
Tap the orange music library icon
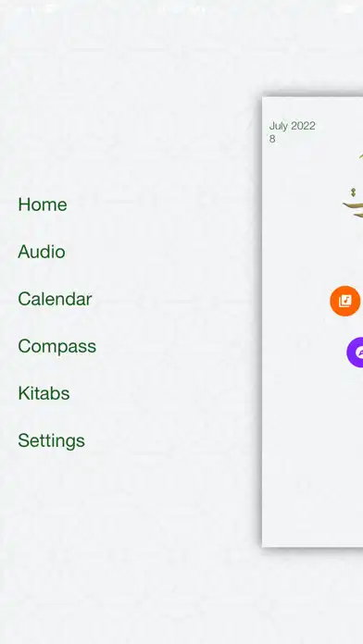tap(345, 301)
